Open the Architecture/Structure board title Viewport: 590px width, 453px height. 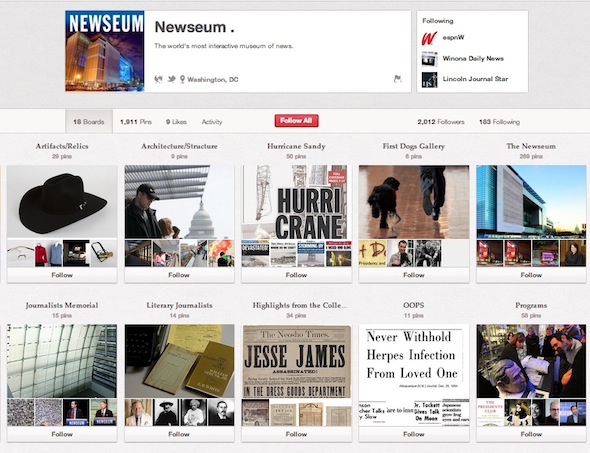pos(179,146)
